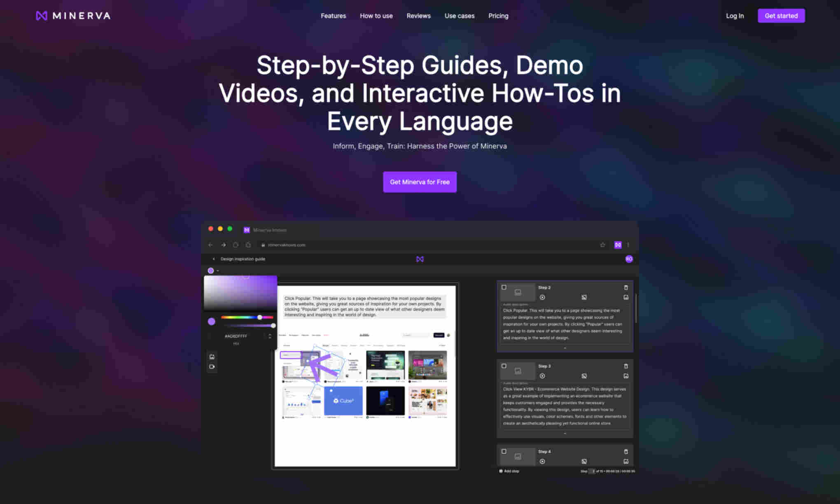This screenshot has height=504, width=840.
Task: Click the record target icon in Step 4
Action: click(542, 462)
